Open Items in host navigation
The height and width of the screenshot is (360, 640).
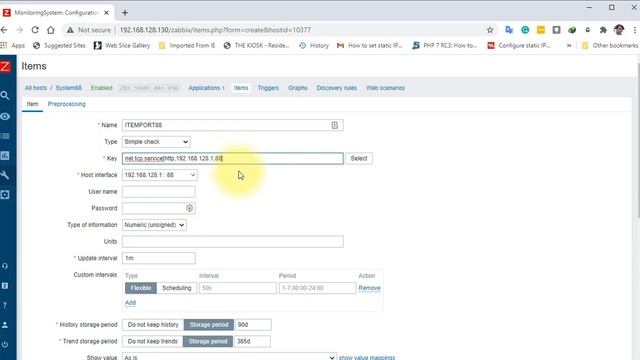pyautogui.click(x=241, y=88)
